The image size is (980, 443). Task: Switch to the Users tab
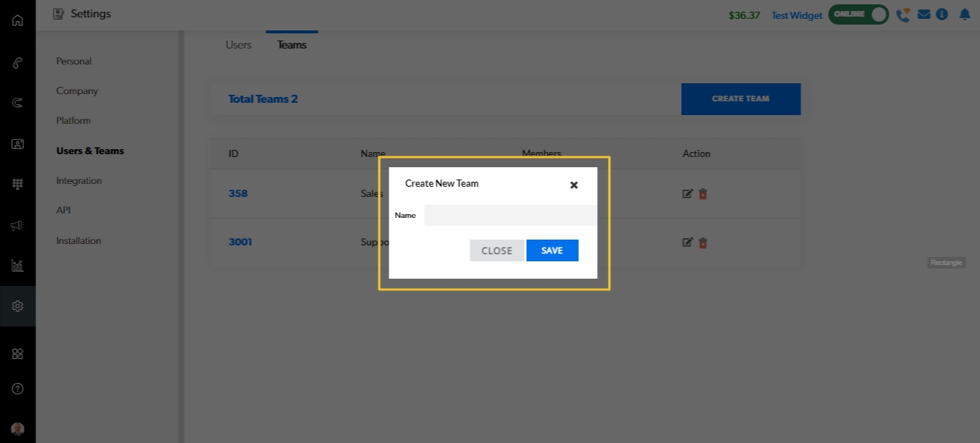click(x=238, y=45)
